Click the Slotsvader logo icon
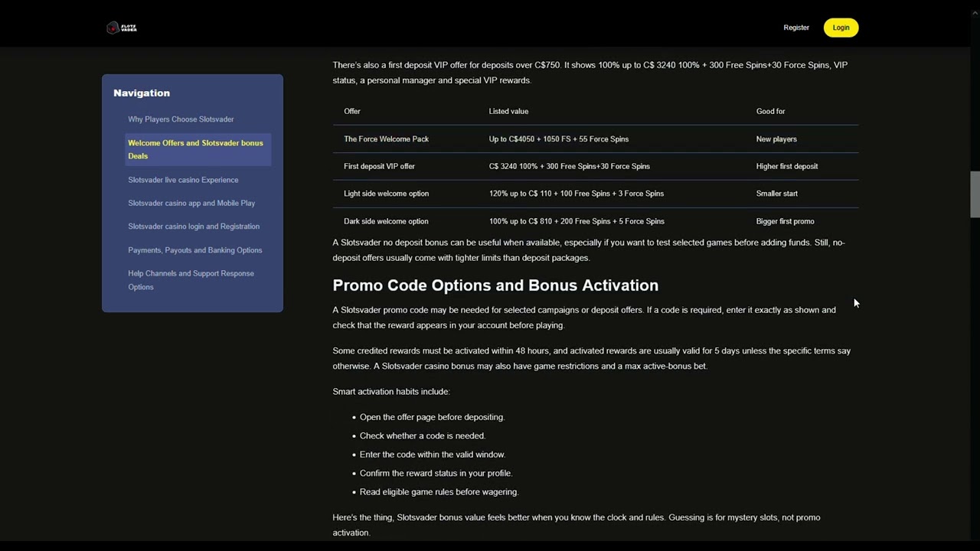980x551 pixels. pyautogui.click(x=121, y=28)
